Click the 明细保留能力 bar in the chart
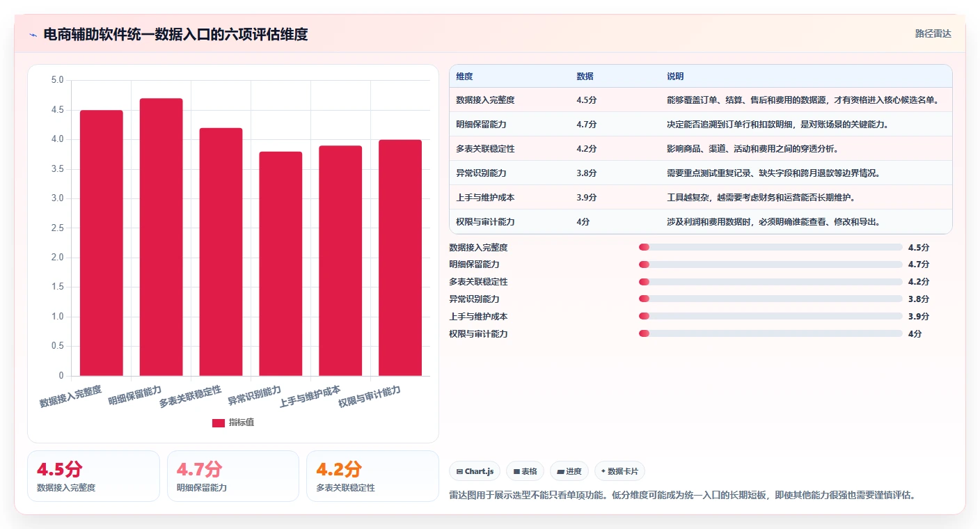This screenshot has height=529, width=980. 161,237
